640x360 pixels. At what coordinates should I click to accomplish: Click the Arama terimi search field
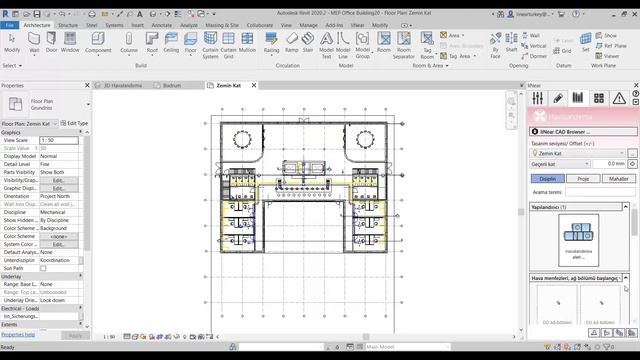pos(601,192)
